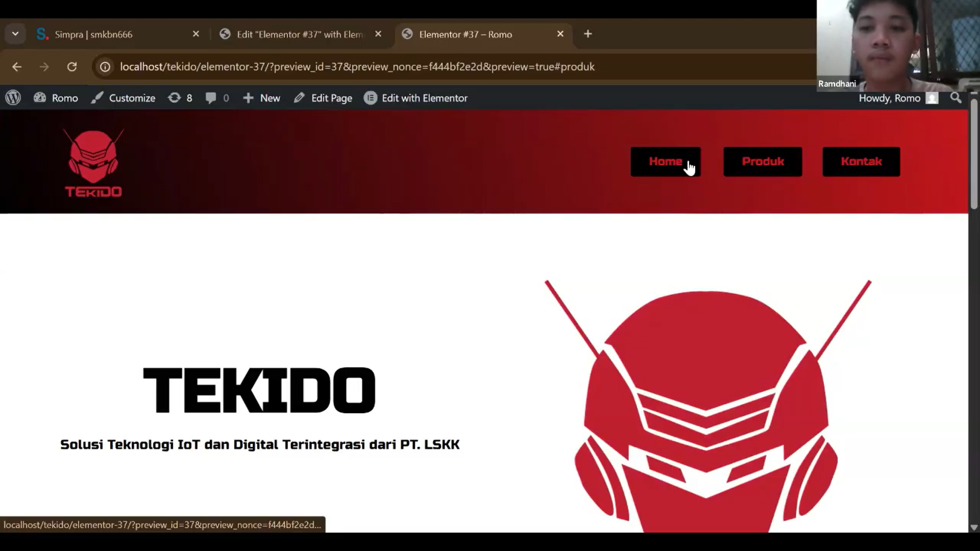The image size is (980, 551).
Task: Open the comments bubble icon
Action: (x=211, y=98)
